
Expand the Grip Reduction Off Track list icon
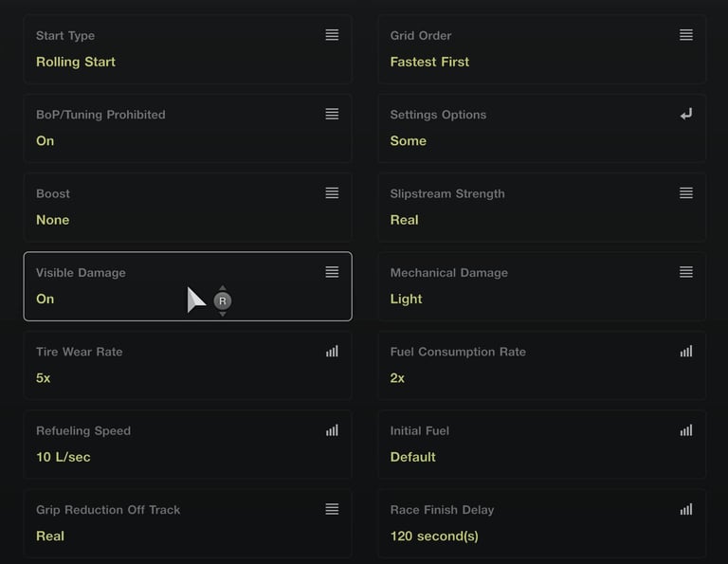(332, 509)
